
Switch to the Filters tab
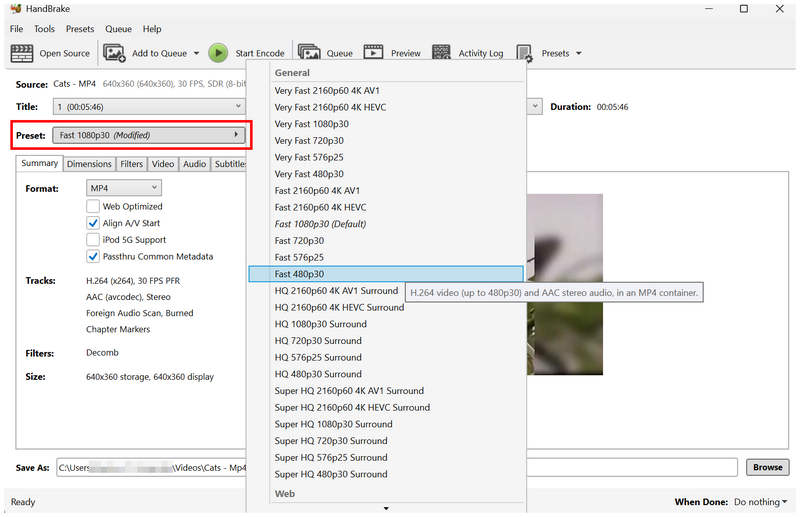(132, 164)
